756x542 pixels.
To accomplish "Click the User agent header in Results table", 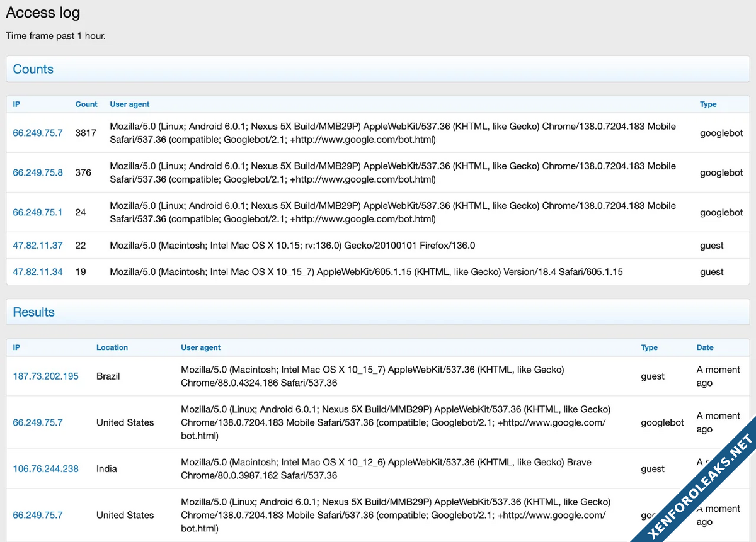I will point(201,347).
